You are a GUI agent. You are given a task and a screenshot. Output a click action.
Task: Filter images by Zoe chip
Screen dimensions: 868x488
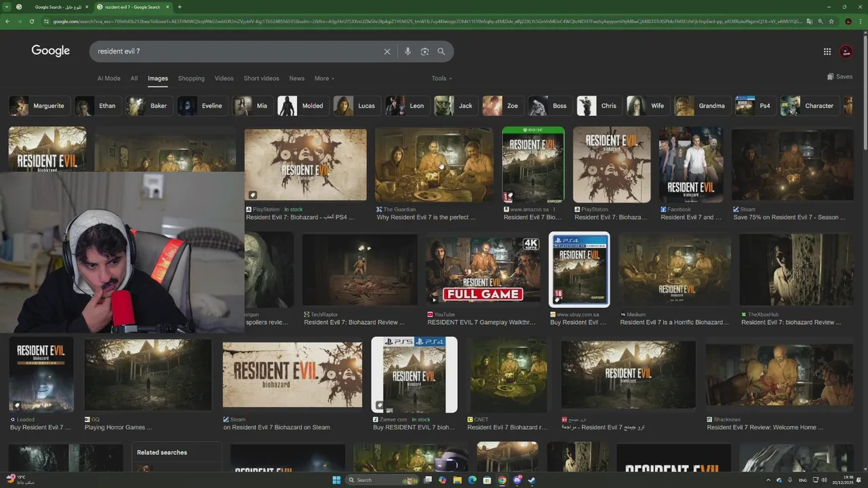[x=502, y=106]
